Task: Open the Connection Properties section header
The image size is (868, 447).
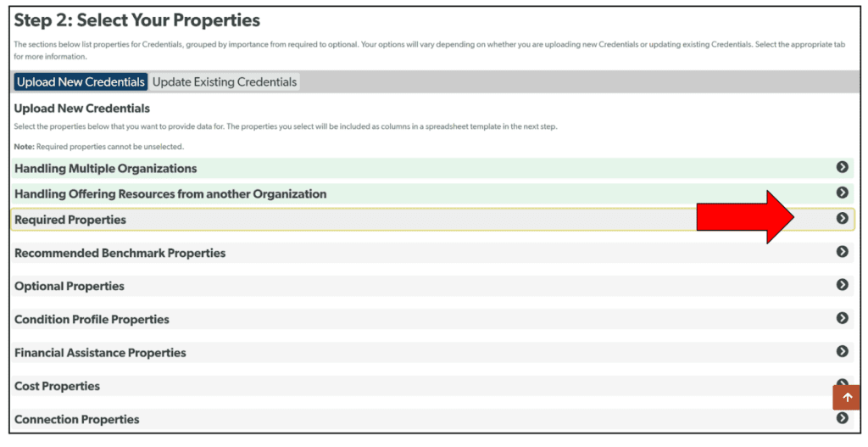Action: tap(432, 419)
